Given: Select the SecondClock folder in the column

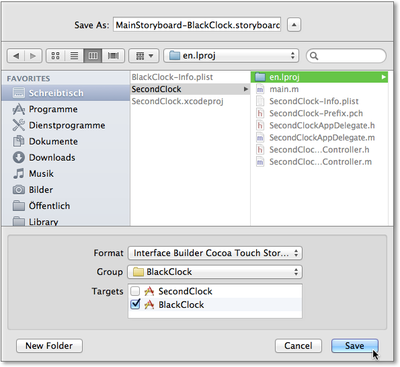Looking at the screenshot, I should (x=190, y=89).
